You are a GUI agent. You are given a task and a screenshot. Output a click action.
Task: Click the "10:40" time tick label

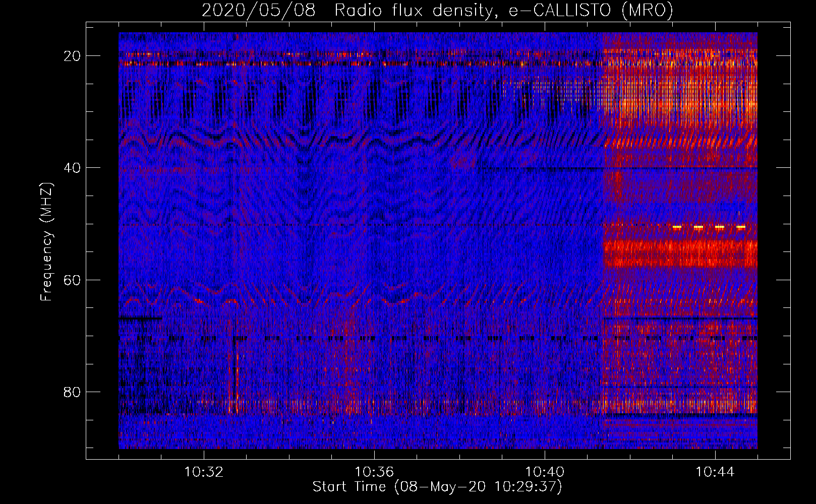[x=545, y=472]
